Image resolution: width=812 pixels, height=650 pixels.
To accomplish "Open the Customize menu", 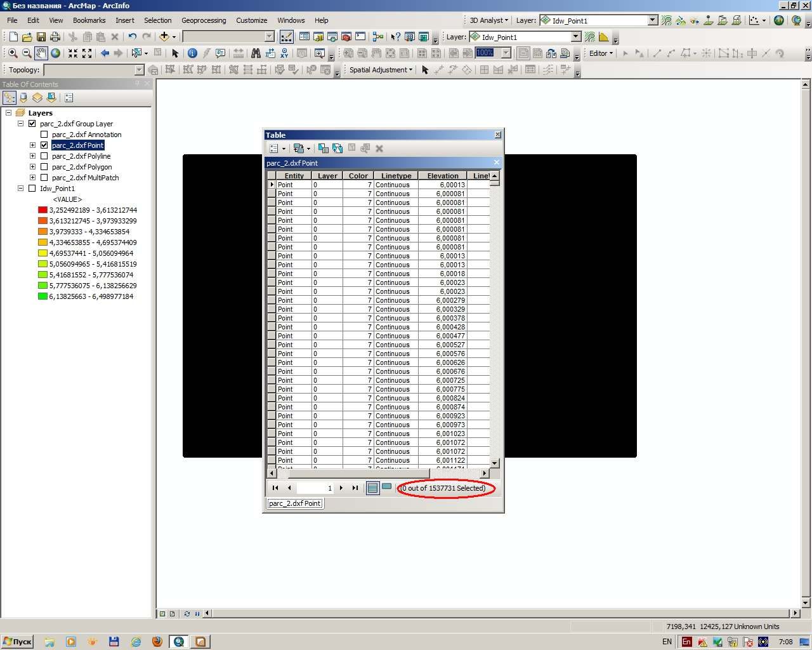I will point(251,20).
